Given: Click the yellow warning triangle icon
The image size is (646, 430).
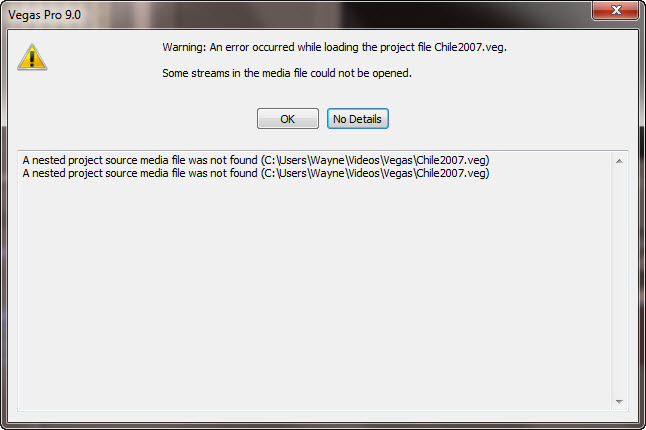Looking at the screenshot, I should pos(32,57).
